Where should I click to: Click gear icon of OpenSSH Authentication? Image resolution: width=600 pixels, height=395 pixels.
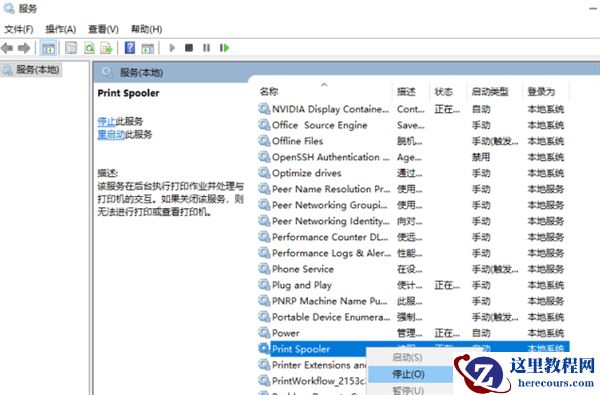click(x=264, y=157)
